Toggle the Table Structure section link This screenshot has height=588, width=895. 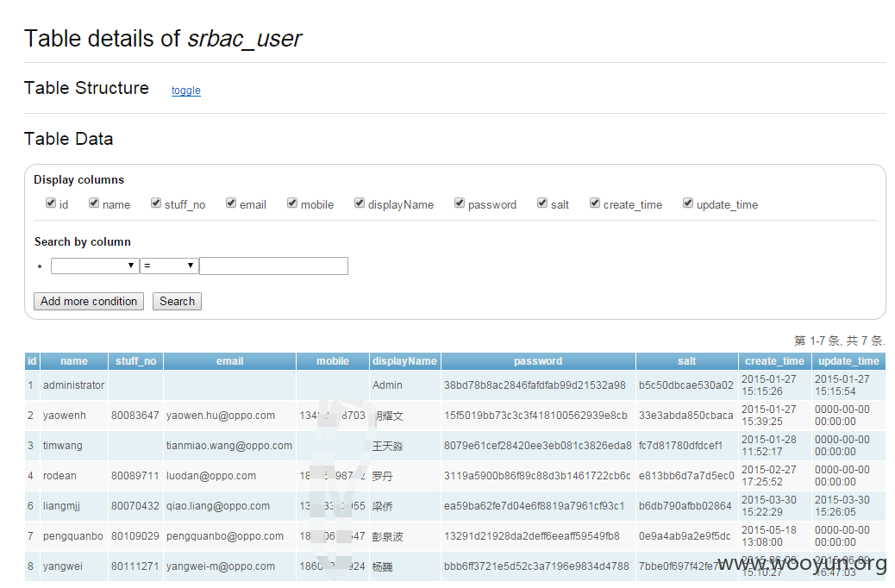pos(186,91)
